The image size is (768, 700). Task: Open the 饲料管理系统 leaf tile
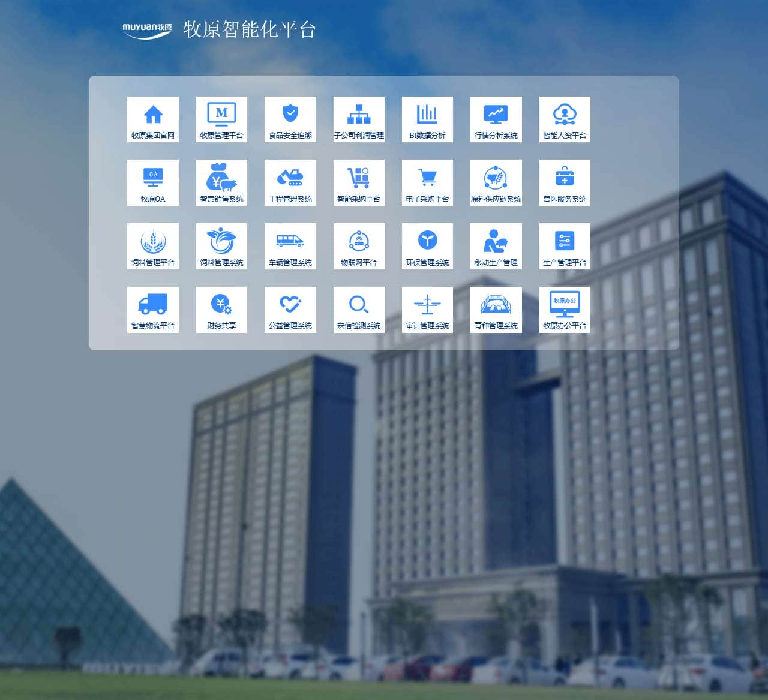[221, 246]
